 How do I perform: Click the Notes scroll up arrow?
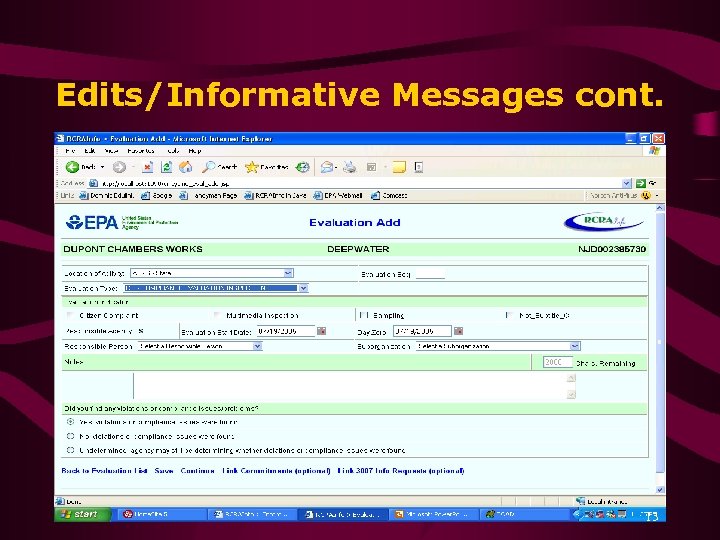pyautogui.click(x=571, y=378)
